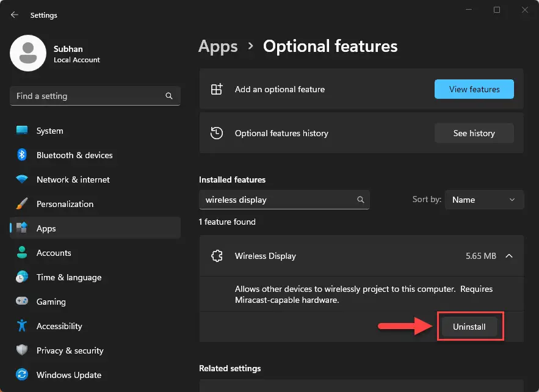Screen dimensions: 539x392
Task: Switch to Apps via the breadcrumb
Action: (218, 46)
